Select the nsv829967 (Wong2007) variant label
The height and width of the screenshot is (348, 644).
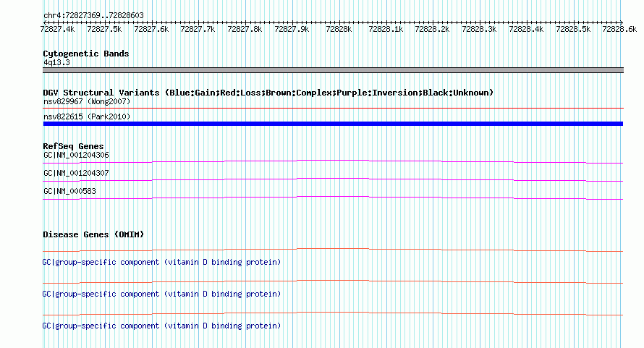(x=87, y=101)
